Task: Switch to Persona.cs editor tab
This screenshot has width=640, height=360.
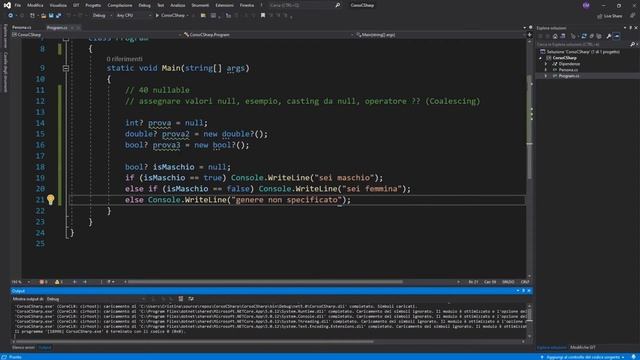Action: [22, 28]
